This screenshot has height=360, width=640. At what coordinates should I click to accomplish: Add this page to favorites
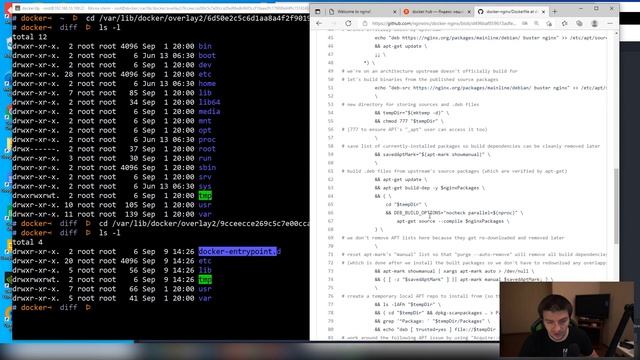click(549, 24)
